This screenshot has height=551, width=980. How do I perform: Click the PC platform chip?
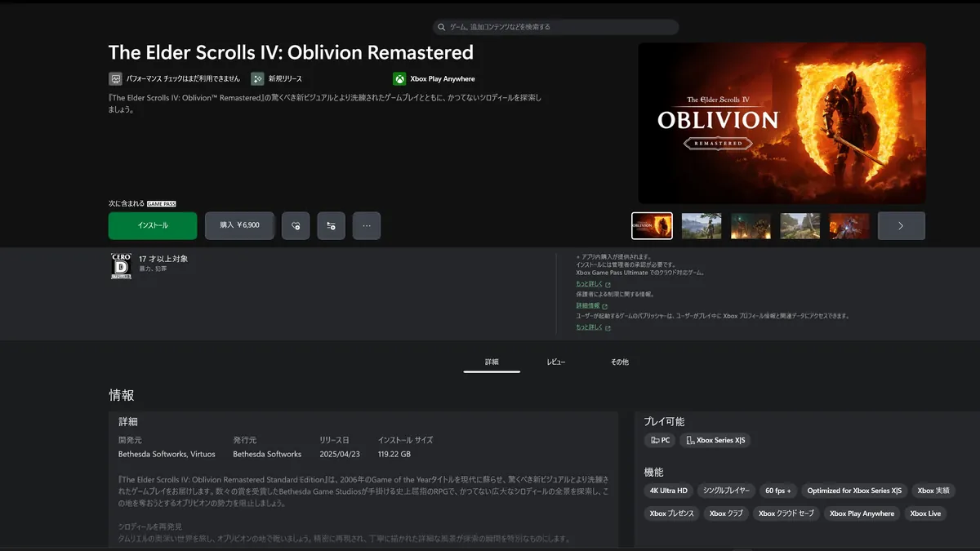click(x=660, y=441)
